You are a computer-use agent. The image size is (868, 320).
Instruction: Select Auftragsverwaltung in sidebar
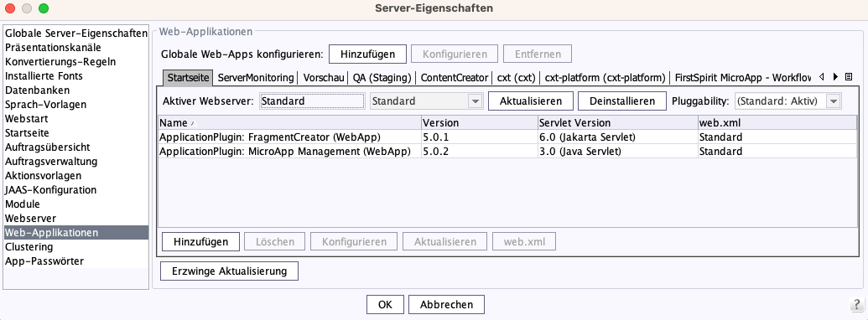(x=76, y=162)
